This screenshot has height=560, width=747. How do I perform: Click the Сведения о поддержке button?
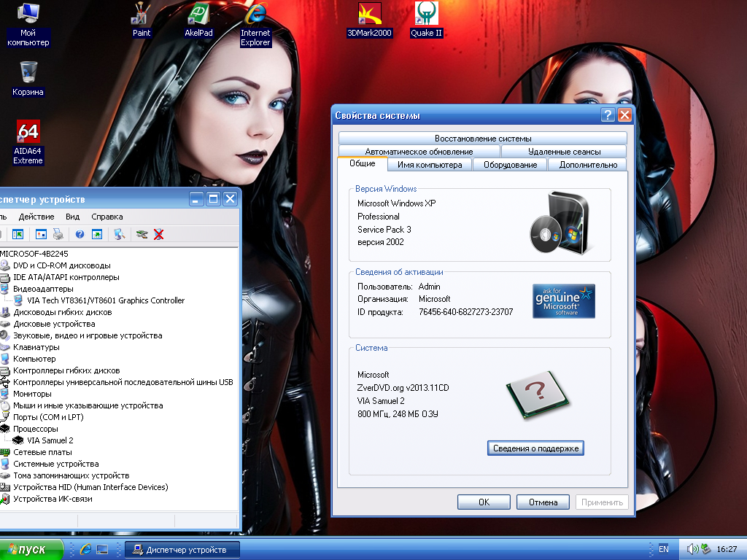pyautogui.click(x=535, y=448)
